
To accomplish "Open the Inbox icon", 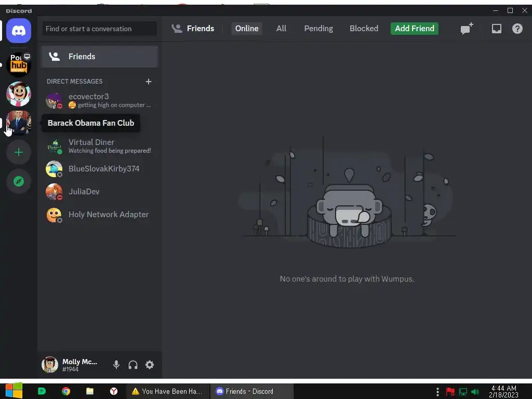I will [x=496, y=29].
